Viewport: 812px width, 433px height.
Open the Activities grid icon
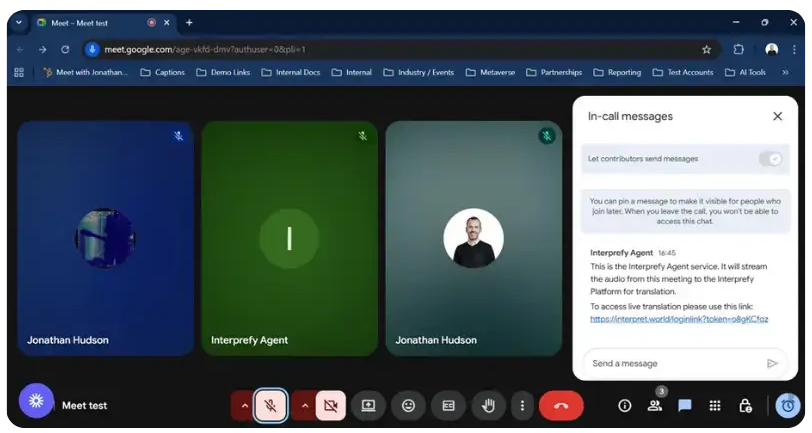pos(715,406)
